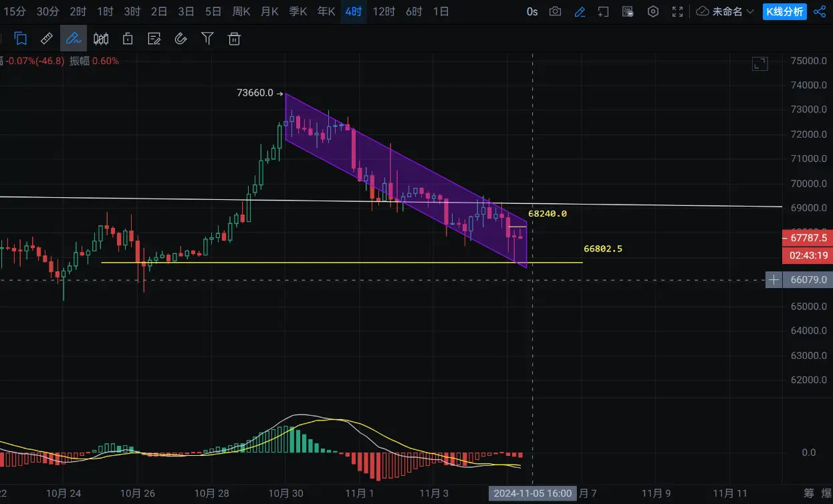Click the countdown 02:43:19 label
Screen dimensions: 833x504
[x=807, y=255]
